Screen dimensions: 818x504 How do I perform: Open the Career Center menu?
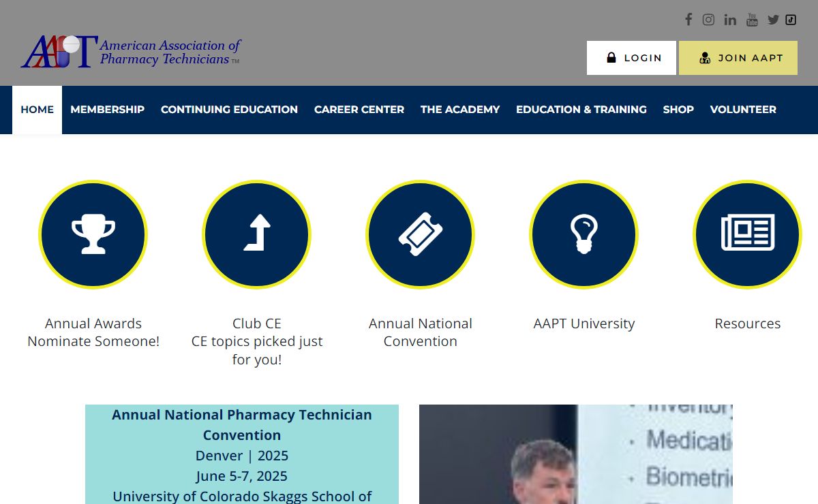point(359,110)
